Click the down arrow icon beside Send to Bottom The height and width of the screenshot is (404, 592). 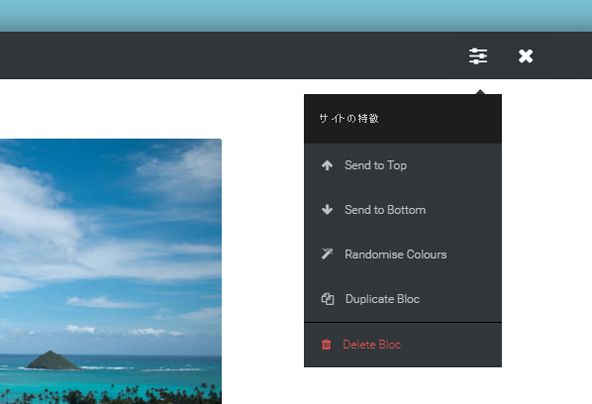(x=327, y=210)
